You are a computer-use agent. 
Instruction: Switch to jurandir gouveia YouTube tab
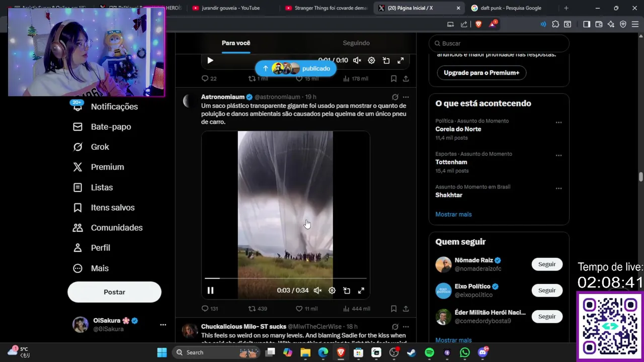point(230,8)
